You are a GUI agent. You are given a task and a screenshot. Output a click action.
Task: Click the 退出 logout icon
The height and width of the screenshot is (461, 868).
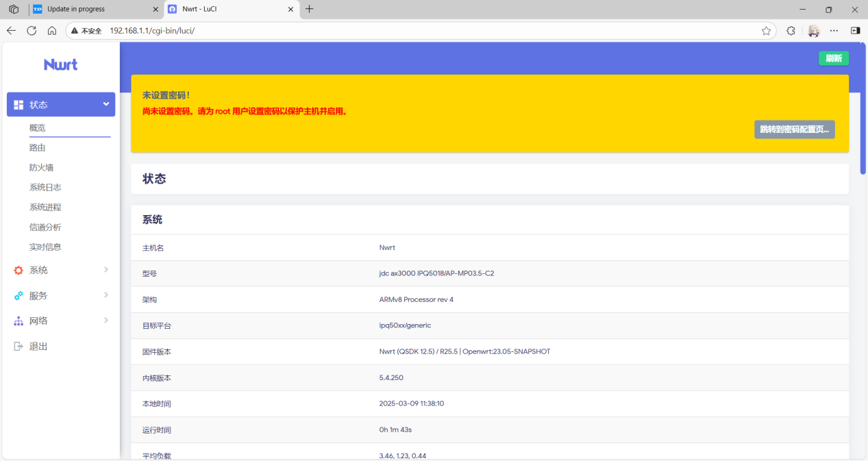tap(18, 347)
